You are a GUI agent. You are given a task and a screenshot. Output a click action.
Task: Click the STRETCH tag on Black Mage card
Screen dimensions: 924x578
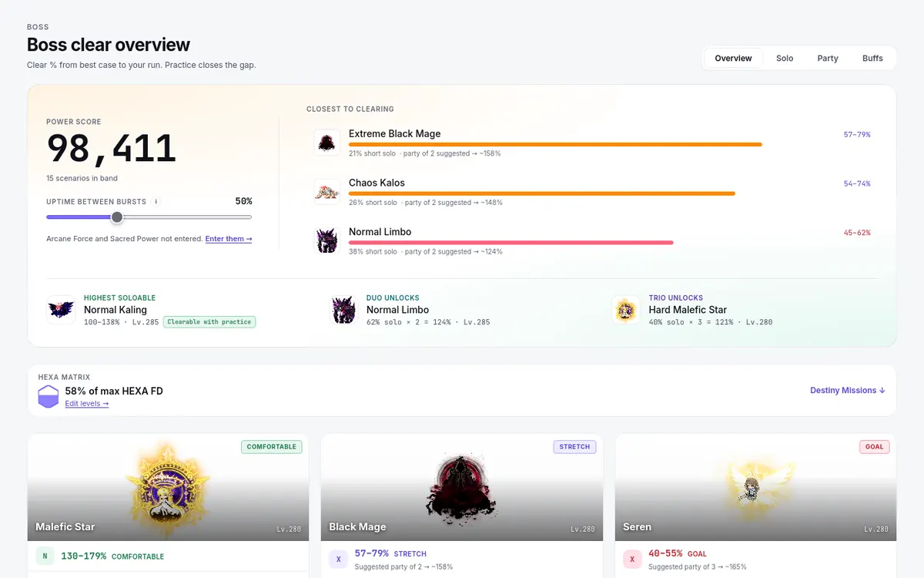pos(574,447)
